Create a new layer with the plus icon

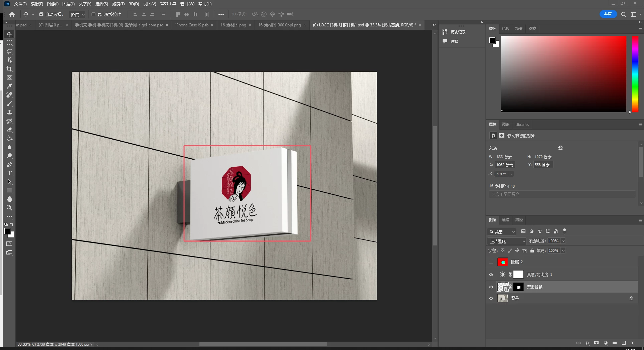pyautogui.click(x=624, y=343)
